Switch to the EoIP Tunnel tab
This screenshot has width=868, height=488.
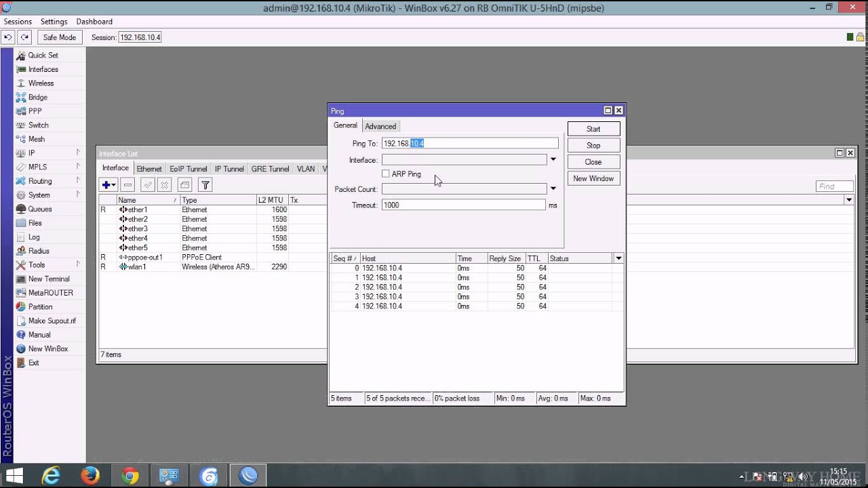[189, 169]
